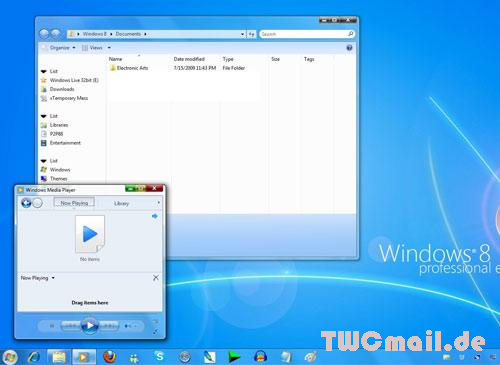Click the blue arrow icon in media player pane

coord(154,216)
